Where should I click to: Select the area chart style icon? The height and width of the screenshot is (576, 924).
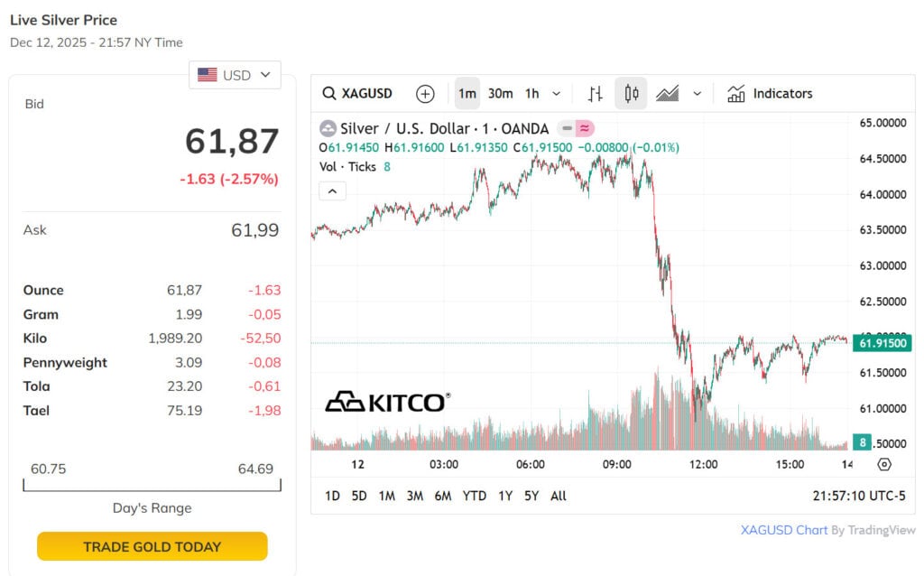(x=668, y=94)
